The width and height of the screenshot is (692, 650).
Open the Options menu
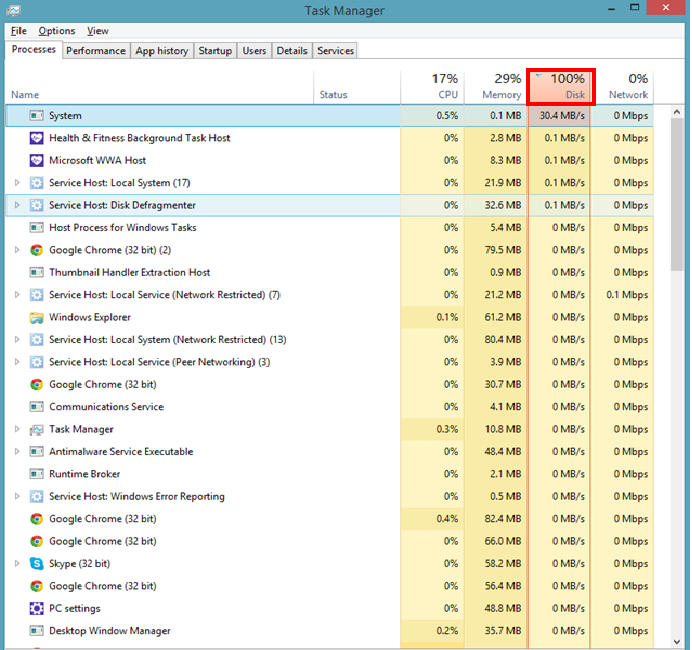[56, 31]
